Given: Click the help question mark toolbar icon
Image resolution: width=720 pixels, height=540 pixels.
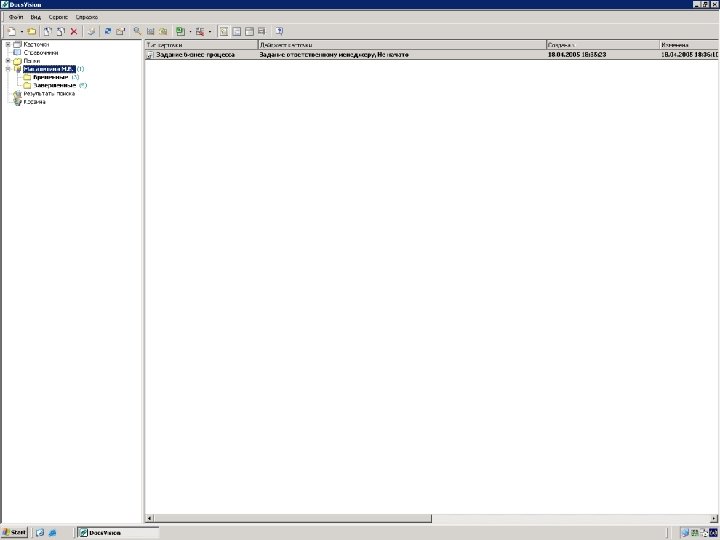Looking at the screenshot, I should (x=279, y=31).
